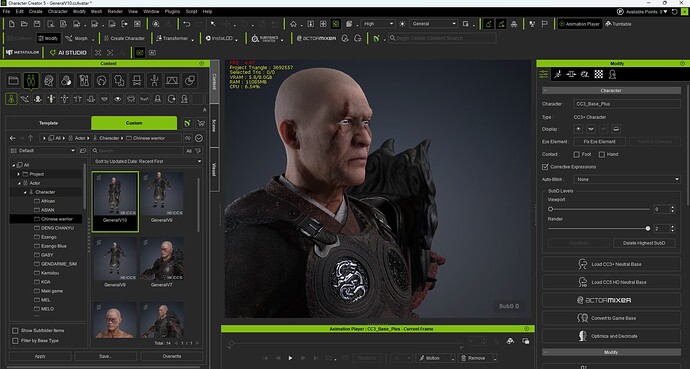Image resolution: width=690 pixels, height=369 pixels.
Task: Open the Stage scene category icon
Action: tap(172, 80)
